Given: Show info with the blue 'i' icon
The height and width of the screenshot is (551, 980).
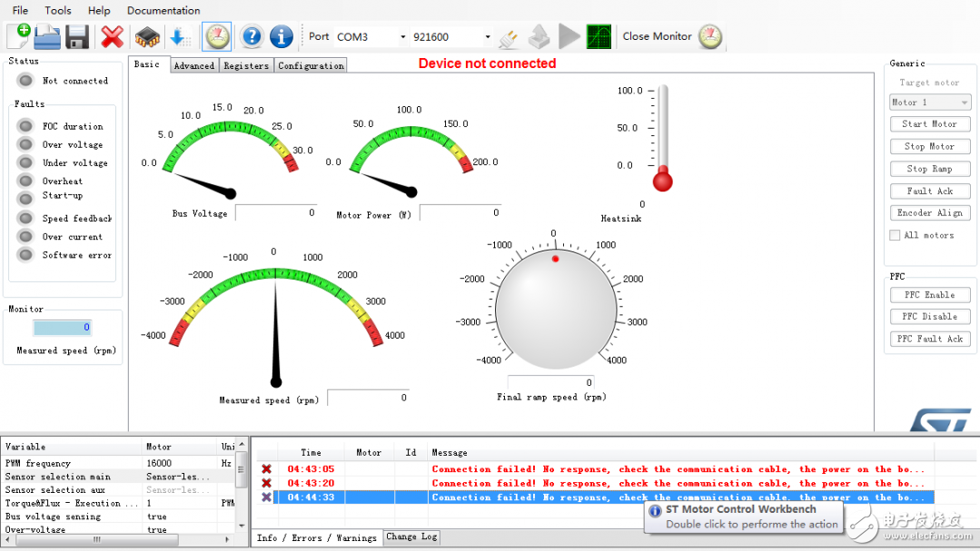Looking at the screenshot, I should (282, 37).
